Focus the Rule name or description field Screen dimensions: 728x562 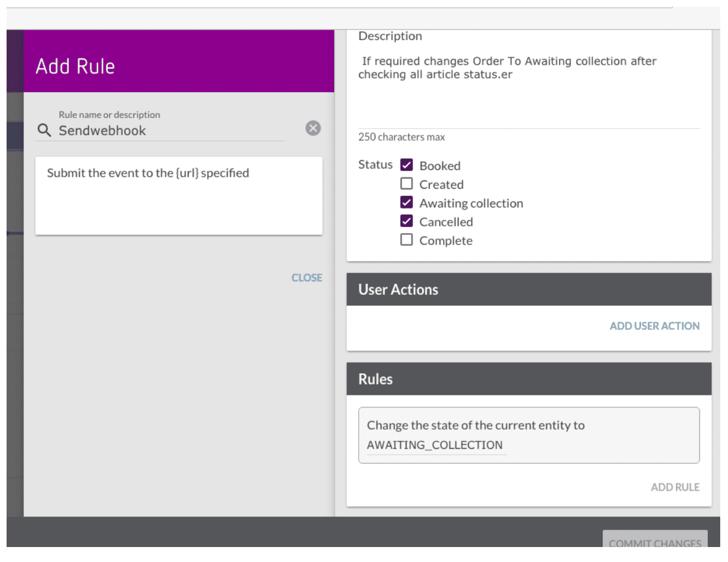click(171, 131)
